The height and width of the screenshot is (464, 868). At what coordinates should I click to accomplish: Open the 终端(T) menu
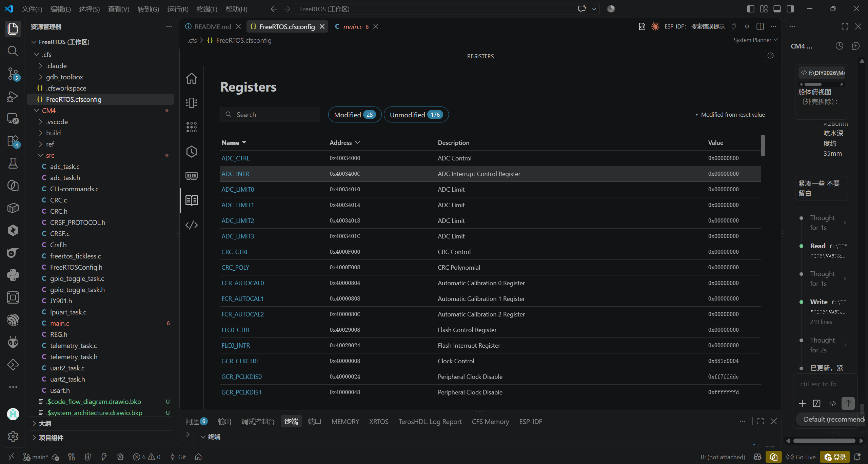(207, 9)
